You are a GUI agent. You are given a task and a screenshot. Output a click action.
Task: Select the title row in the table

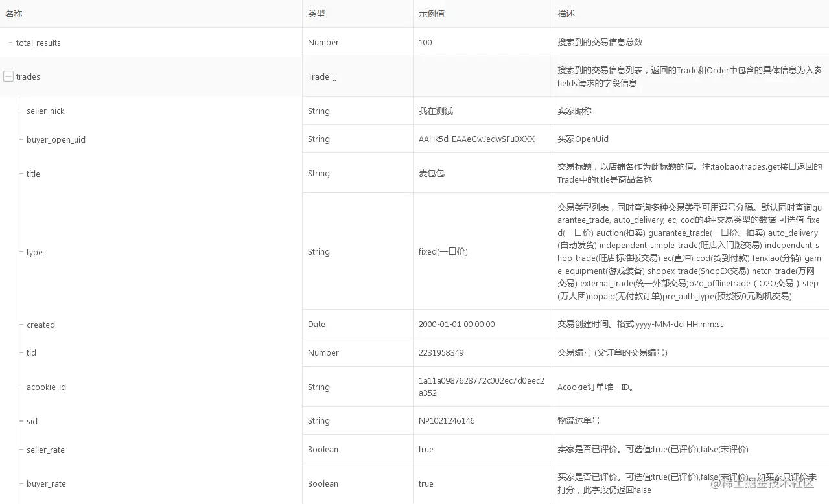(32, 174)
